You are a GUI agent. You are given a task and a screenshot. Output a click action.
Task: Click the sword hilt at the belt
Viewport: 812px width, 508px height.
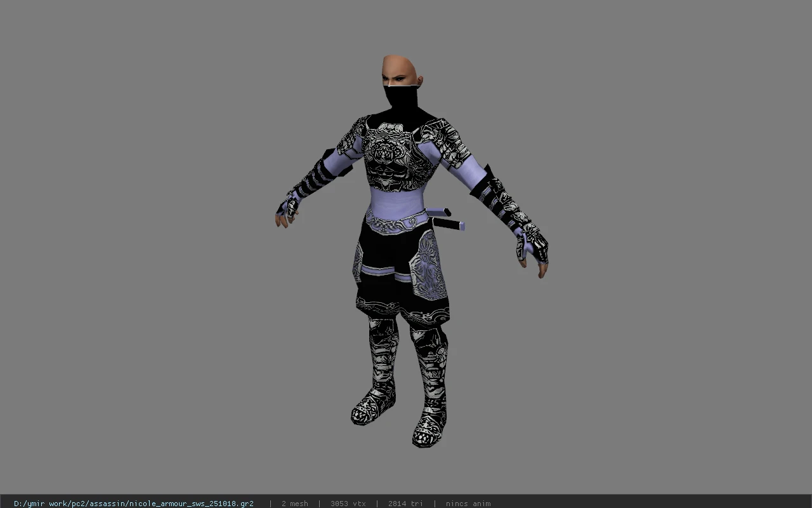[445, 218]
